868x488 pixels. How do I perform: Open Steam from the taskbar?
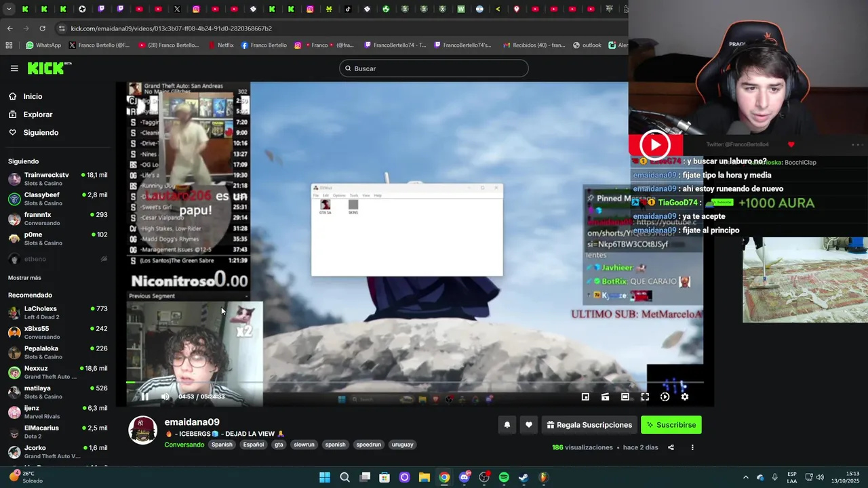pyautogui.click(x=524, y=477)
